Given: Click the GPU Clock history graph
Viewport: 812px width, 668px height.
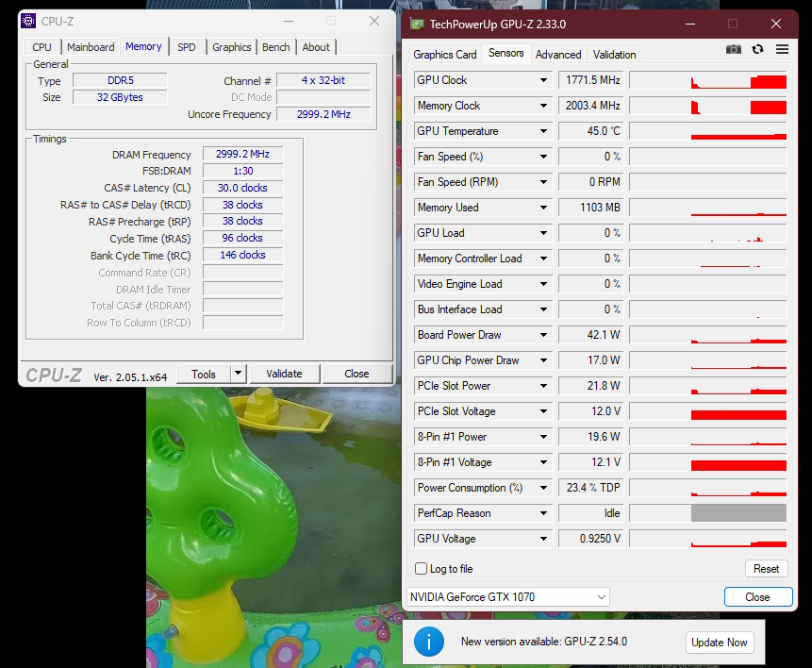Looking at the screenshot, I should pyautogui.click(x=708, y=80).
